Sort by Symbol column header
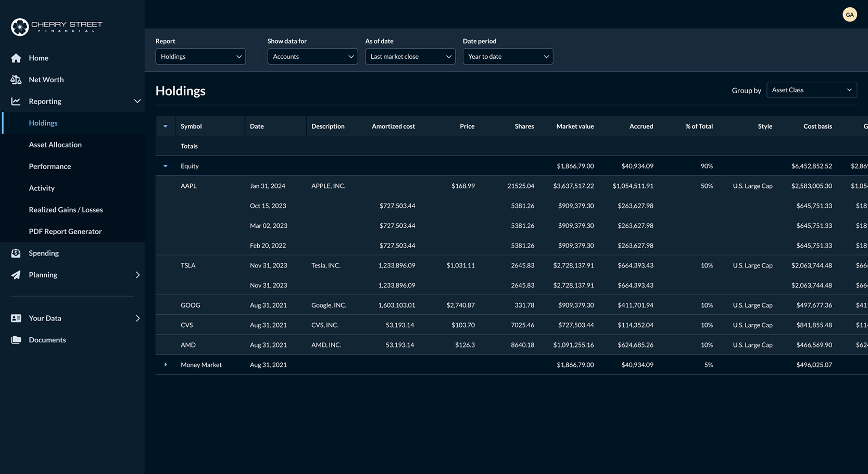The image size is (868, 474). (x=191, y=126)
